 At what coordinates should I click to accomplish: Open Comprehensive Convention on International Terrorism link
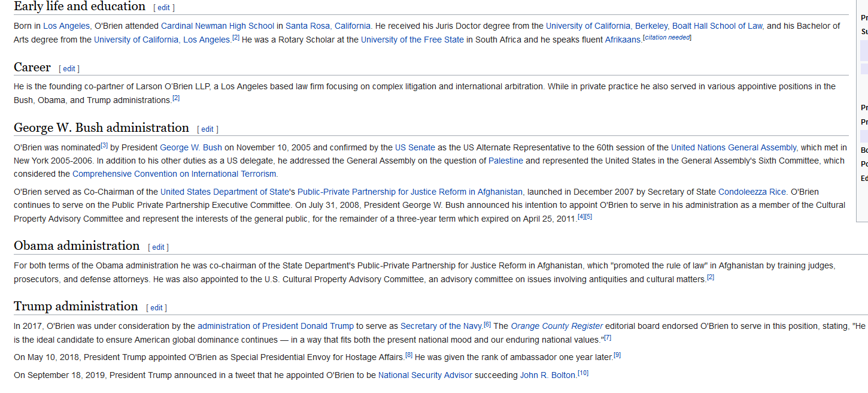[174, 174]
